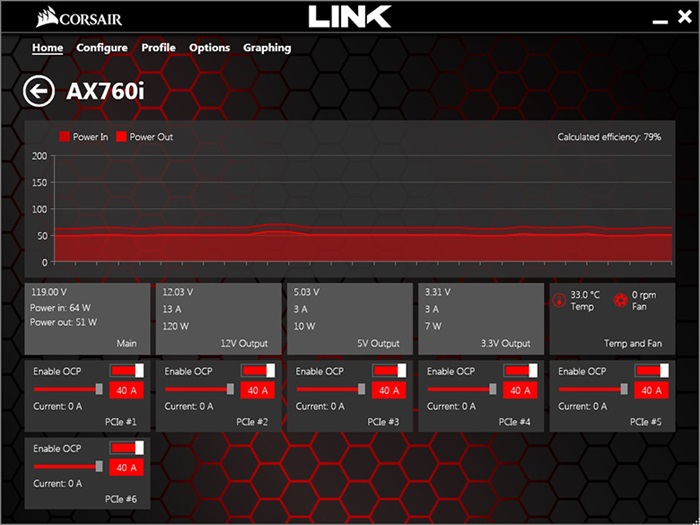Click the Power out: 51 W reading
700x525 pixels.
[63, 322]
